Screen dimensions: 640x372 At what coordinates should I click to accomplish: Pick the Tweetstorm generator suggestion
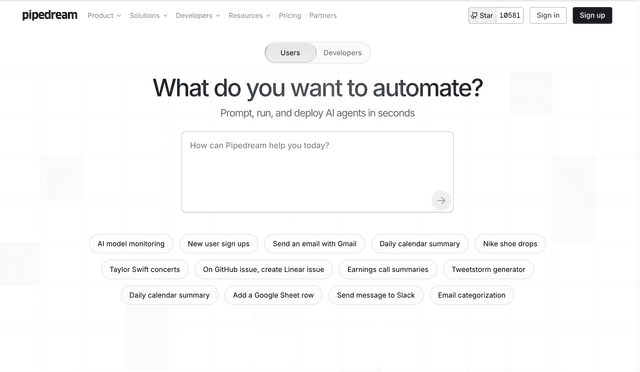[488, 270]
